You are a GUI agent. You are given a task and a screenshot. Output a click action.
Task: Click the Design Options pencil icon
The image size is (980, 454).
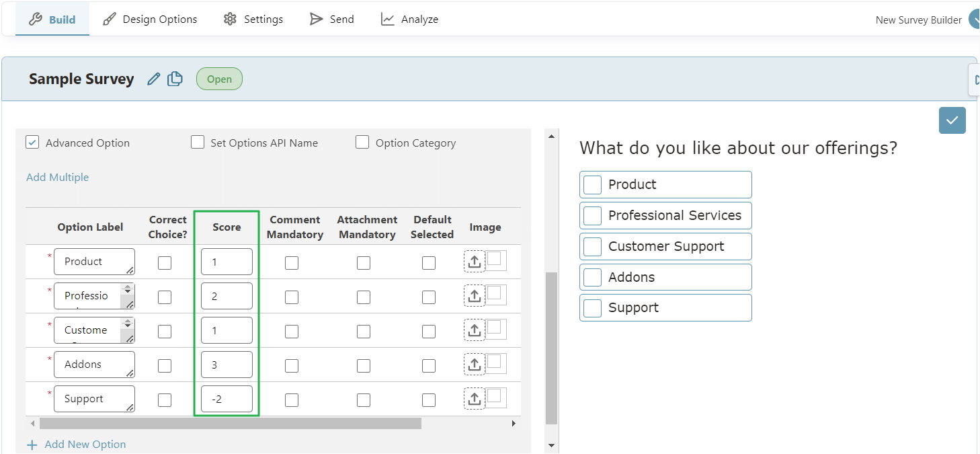point(109,19)
